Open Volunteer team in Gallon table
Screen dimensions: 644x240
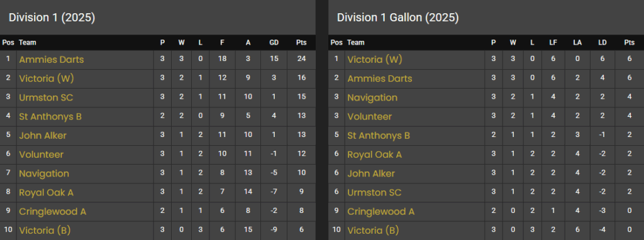369,116
